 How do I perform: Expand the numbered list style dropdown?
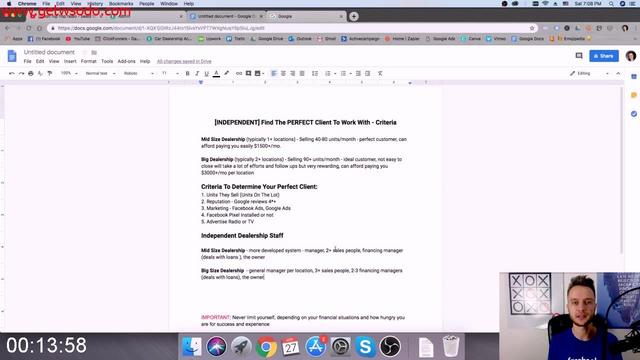pos(335,74)
